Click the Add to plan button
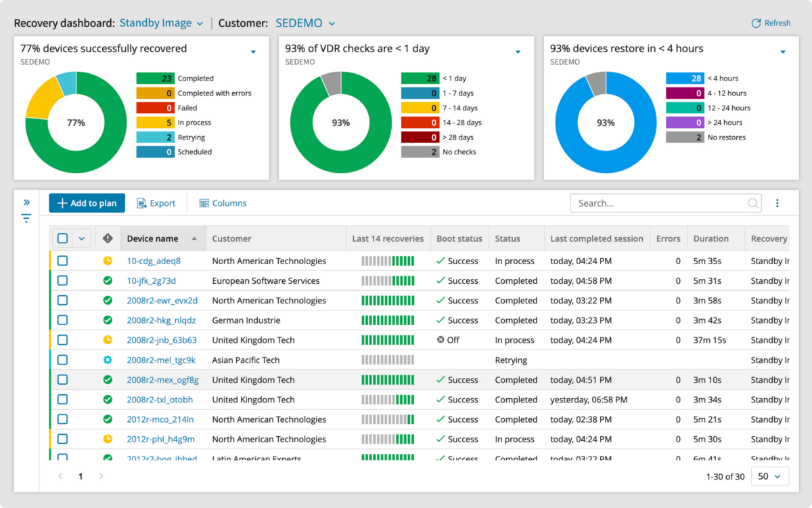 coord(87,203)
